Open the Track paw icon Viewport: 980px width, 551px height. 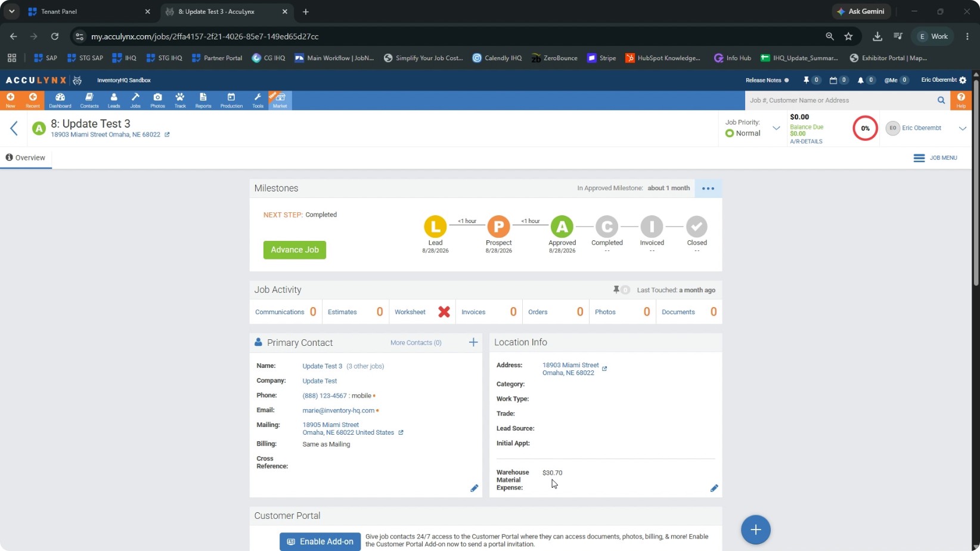[x=180, y=100]
